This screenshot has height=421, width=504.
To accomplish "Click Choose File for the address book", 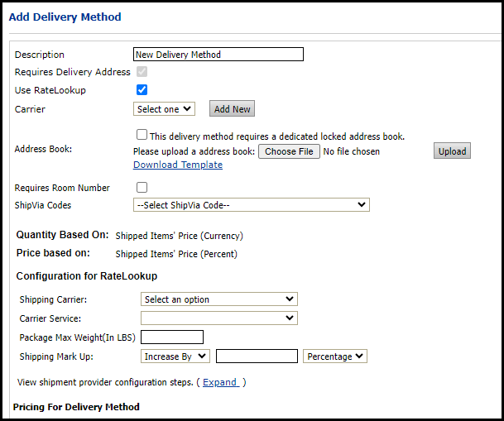I will tap(289, 151).
